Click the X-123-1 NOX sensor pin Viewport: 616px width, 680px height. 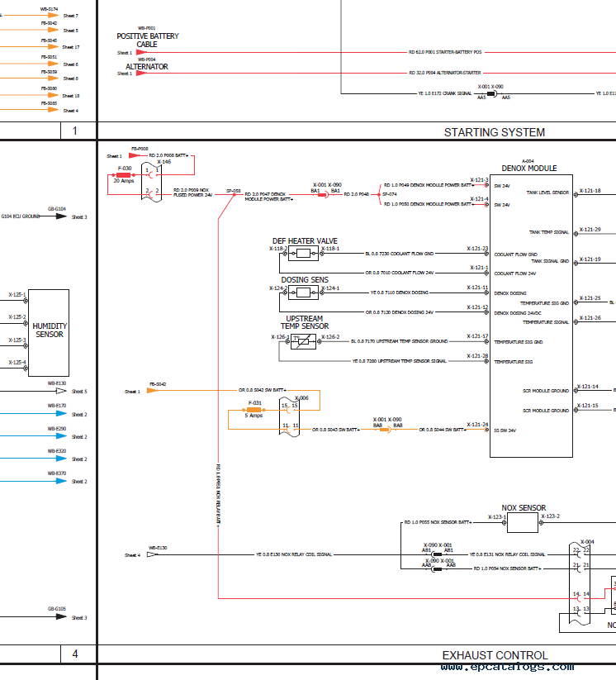coord(505,522)
